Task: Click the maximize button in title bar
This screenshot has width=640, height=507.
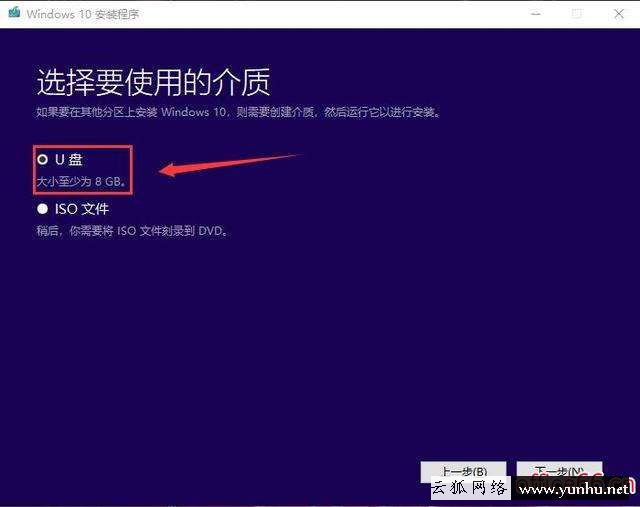Action: click(x=577, y=14)
